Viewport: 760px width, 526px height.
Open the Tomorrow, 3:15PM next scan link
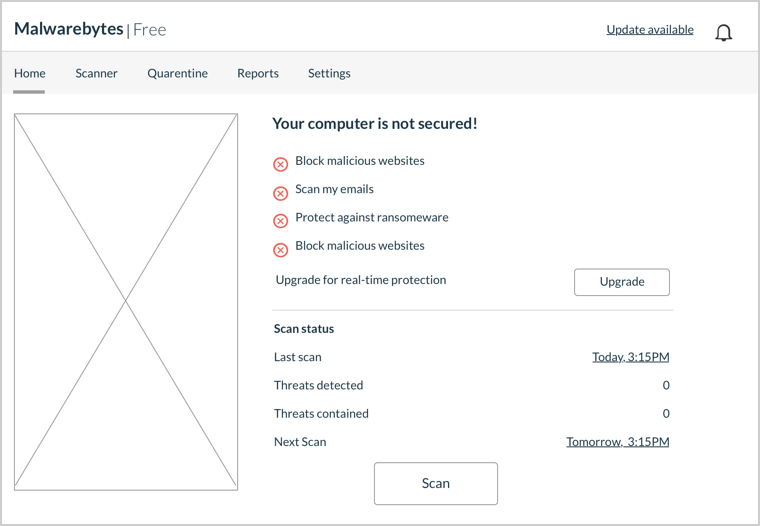click(x=618, y=442)
